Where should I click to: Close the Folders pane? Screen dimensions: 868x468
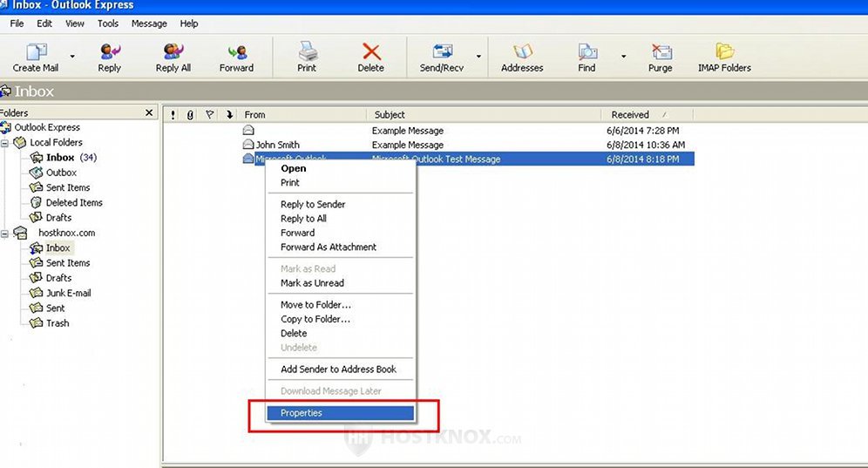click(x=149, y=113)
